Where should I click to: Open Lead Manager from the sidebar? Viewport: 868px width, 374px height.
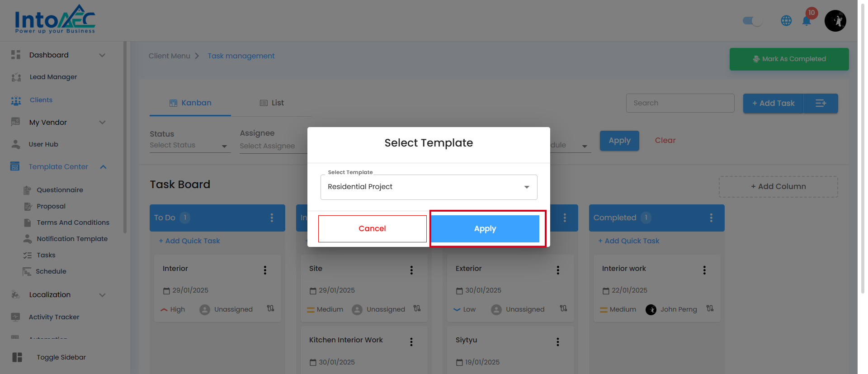pos(53,77)
